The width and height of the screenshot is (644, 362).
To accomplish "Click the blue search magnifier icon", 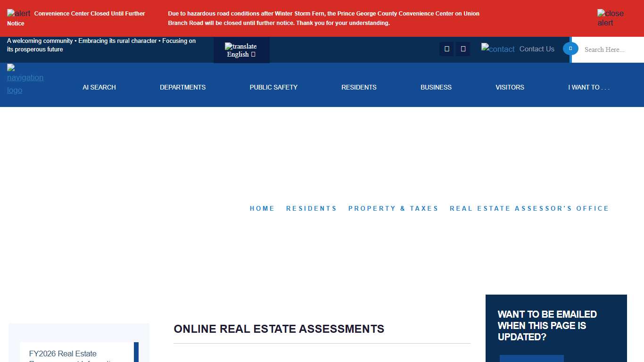I will coord(570,49).
